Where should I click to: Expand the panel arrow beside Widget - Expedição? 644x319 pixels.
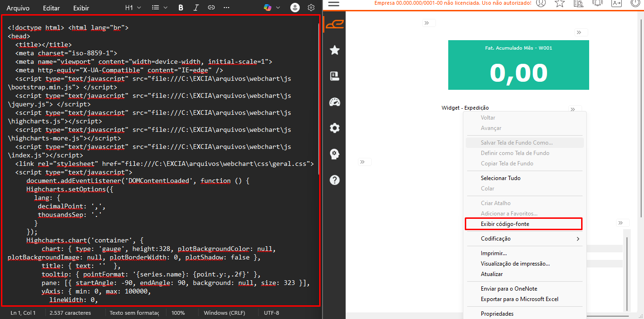572,109
